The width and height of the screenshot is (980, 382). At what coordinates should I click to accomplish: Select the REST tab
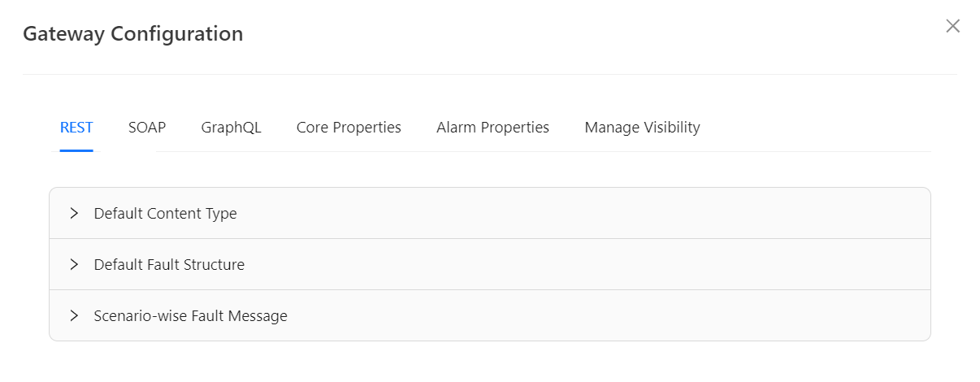click(76, 128)
